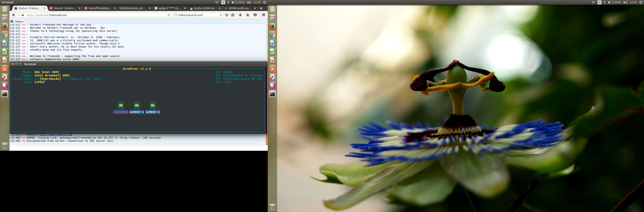
Task: Open Ubuntu Software in launcher beside Terminal window
Action: (5, 69)
